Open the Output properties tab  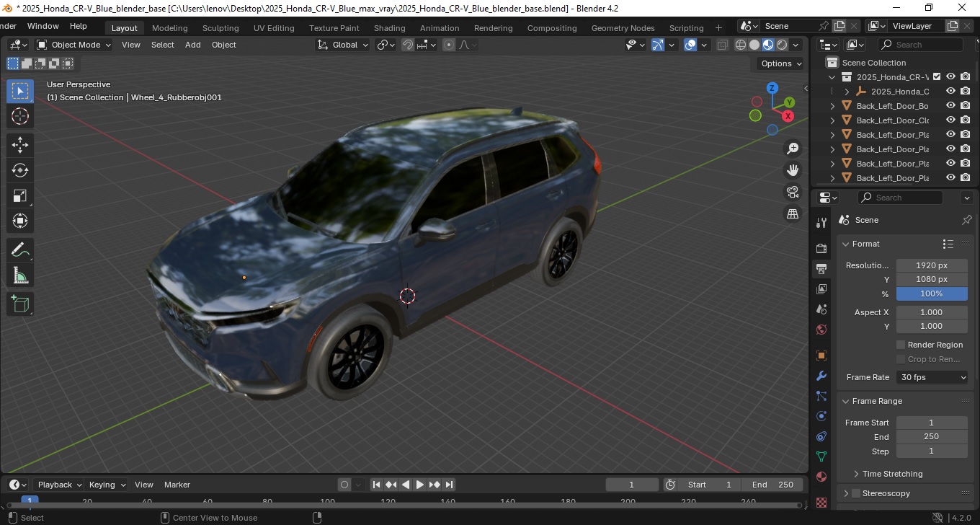point(821,269)
